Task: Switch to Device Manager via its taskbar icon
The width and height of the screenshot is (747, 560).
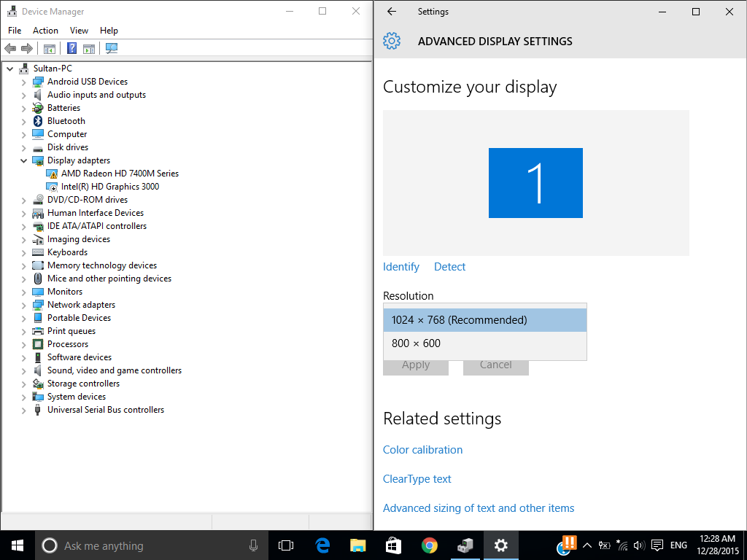Action: coord(465,545)
